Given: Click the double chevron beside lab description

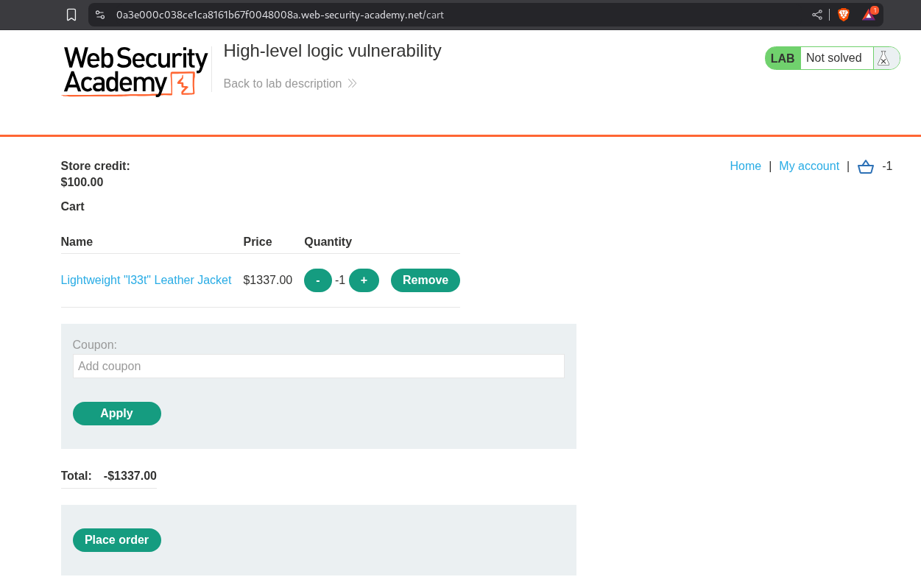Looking at the screenshot, I should pos(353,84).
